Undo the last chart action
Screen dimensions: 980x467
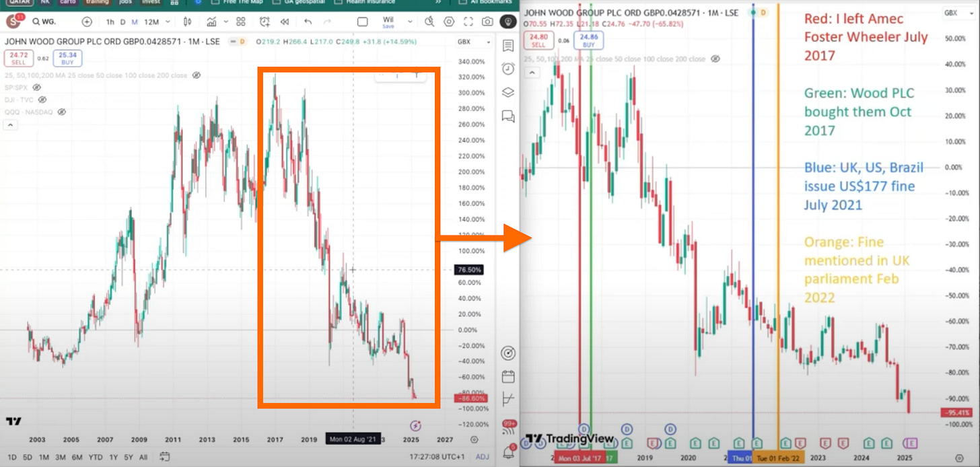(x=308, y=22)
